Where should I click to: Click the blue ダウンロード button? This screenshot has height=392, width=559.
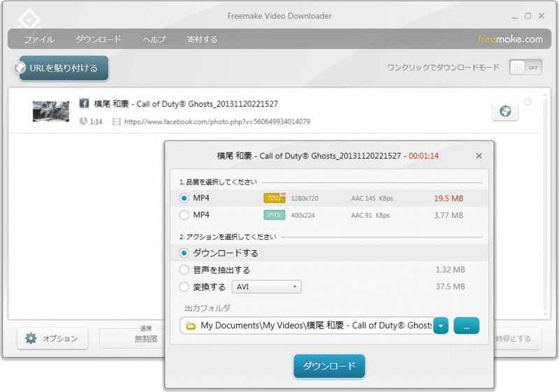point(329,366)
